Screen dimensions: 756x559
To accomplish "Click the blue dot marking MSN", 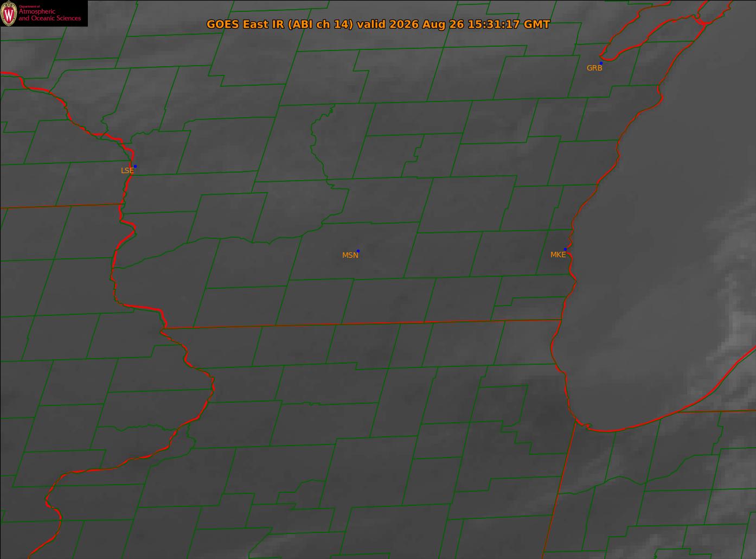I will click(358, 251).
